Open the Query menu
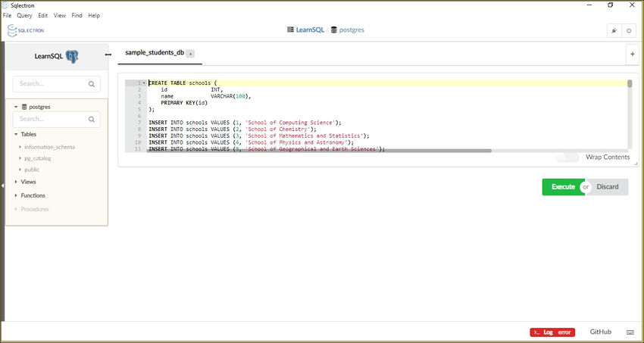 pyautogui.click(x=25, y=16)
